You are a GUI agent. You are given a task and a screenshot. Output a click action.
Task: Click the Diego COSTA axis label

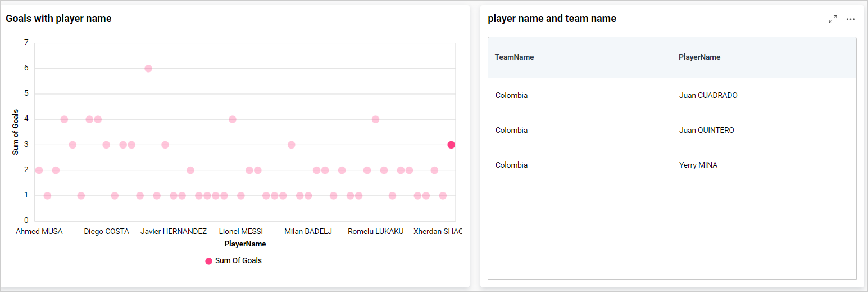click(106, 232)
